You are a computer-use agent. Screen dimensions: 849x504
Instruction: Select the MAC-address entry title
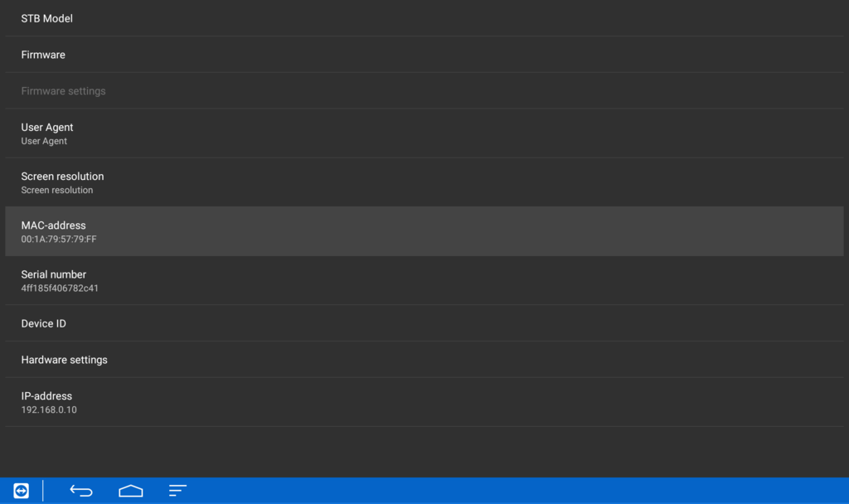tap(53, 225)
